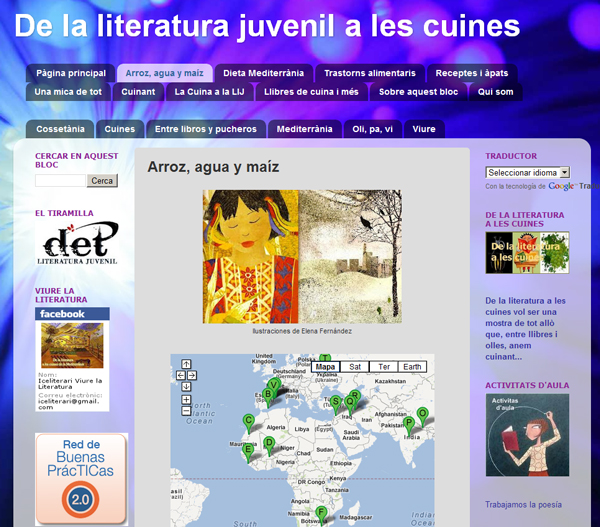The width and height of the screenshot is (600, 527).
Task: Select map marker P over India
Action: tap(408, 423)
